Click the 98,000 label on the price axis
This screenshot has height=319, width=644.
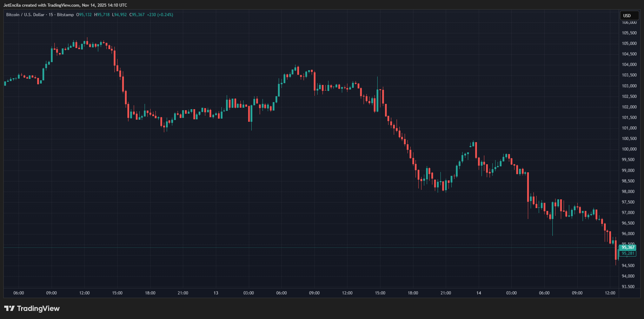pyautogui.click(x=628, y=192)
